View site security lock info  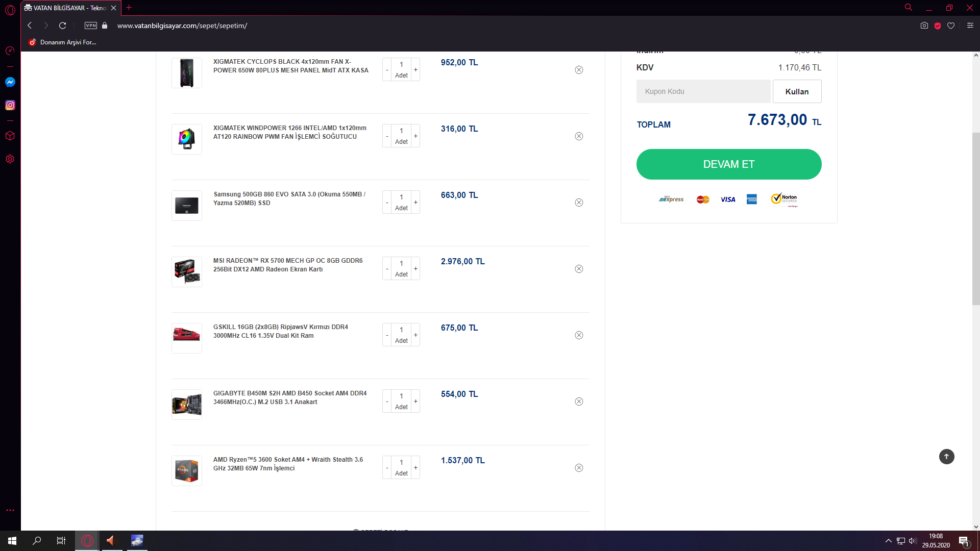[105, 26]
